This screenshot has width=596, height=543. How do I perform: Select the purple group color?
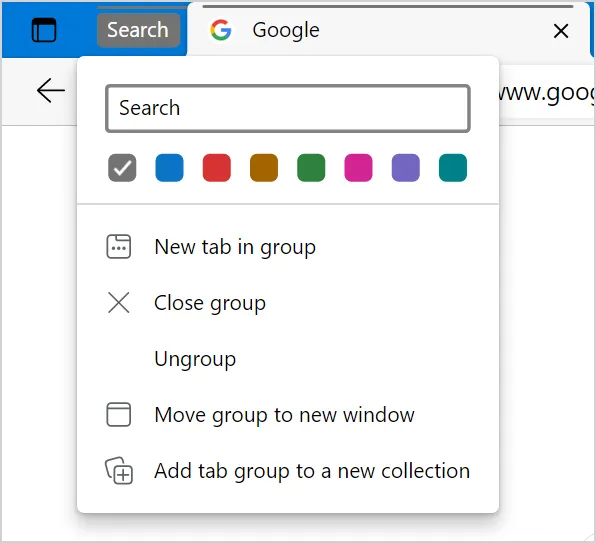click(406, 168)
